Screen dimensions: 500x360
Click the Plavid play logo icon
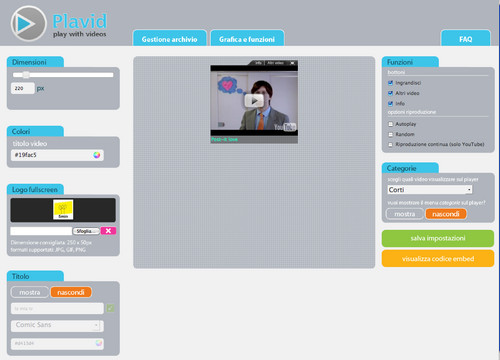click(x=28, y=24)
